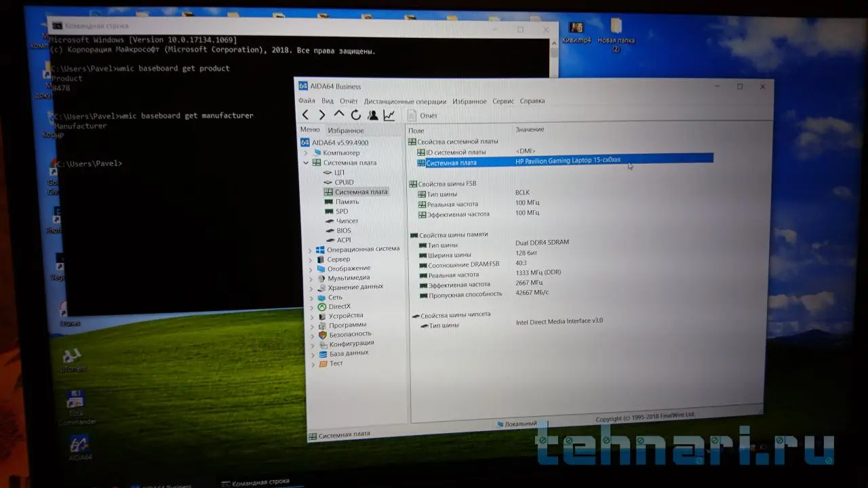Click the HP Pavilion Gaming Laptop 15-cx0xxx value
The width and height of the screenshot is (868, 488).
(568, 160)
